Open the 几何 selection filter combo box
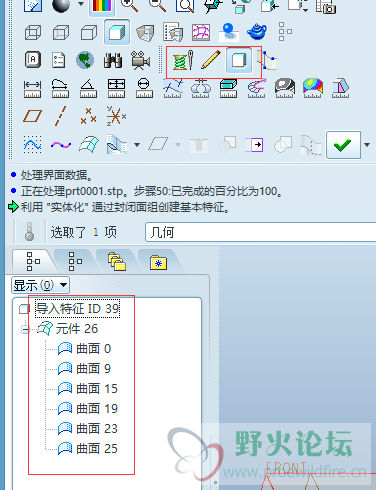This screenshot has height=490, width=376. point(261,232)
